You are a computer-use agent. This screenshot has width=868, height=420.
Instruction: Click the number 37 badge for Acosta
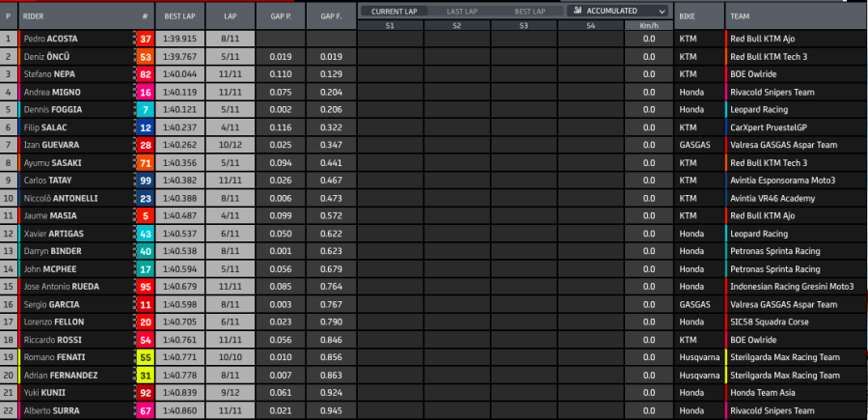(145, 39)
